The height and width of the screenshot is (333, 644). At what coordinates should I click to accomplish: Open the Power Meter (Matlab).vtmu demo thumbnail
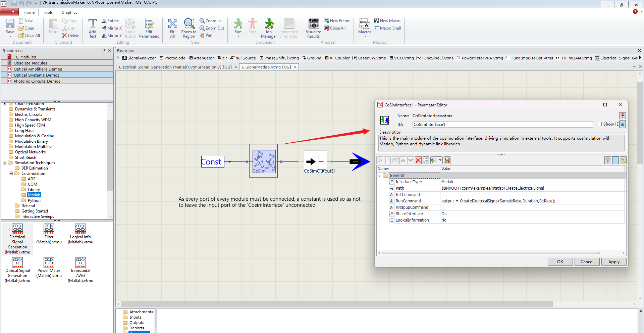(49, 268)
